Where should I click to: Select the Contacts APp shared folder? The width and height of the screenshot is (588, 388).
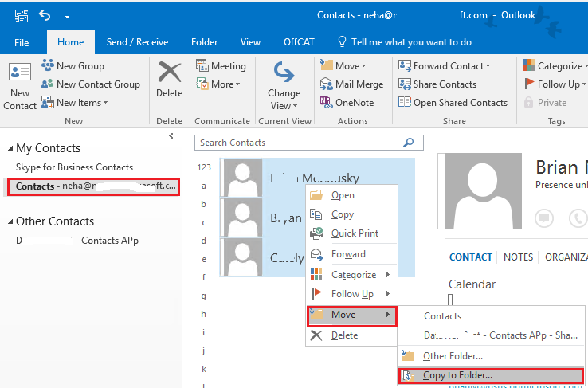(x=77, y=241)
